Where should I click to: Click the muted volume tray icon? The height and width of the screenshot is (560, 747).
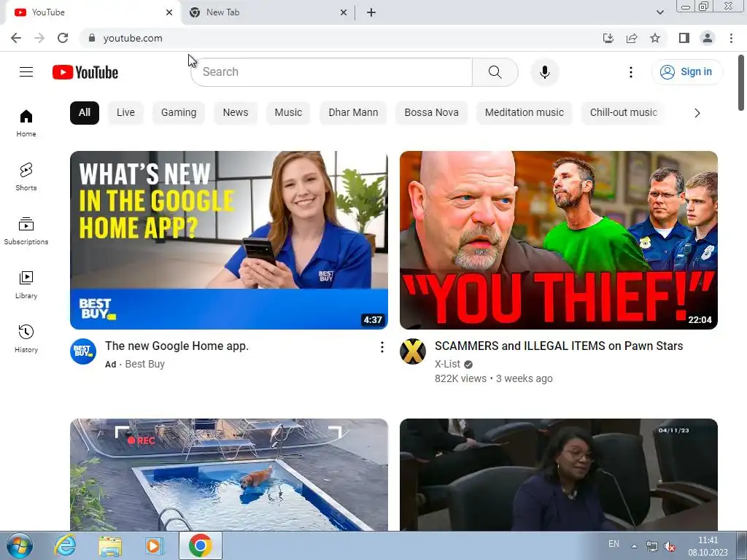pyautogui.click(x=670, y=546)
